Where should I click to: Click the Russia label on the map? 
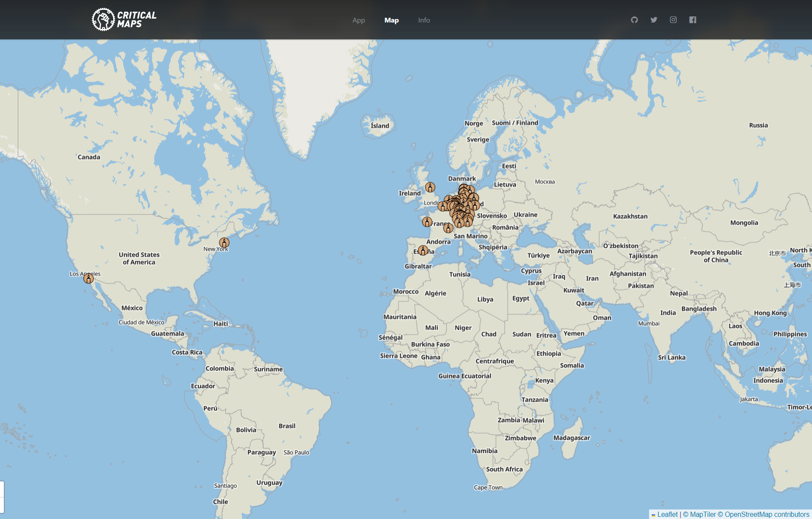758,125
